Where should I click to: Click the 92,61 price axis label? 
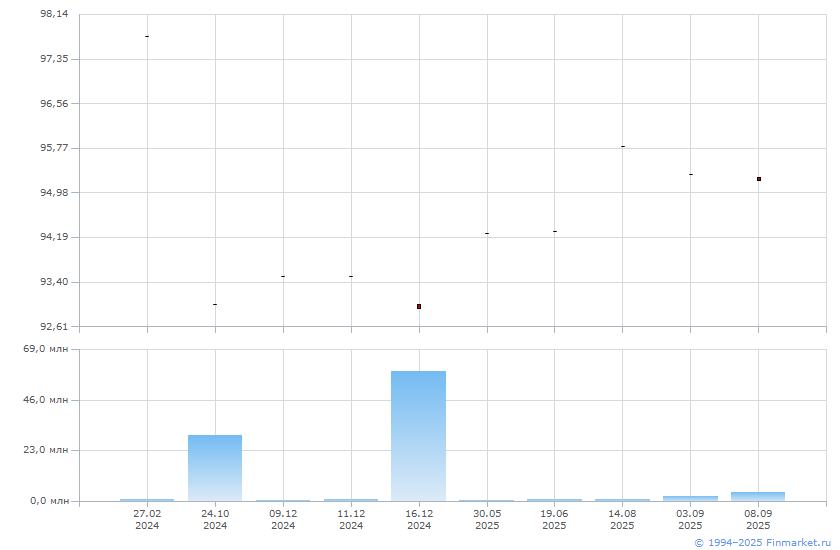[x=54, y=326]
